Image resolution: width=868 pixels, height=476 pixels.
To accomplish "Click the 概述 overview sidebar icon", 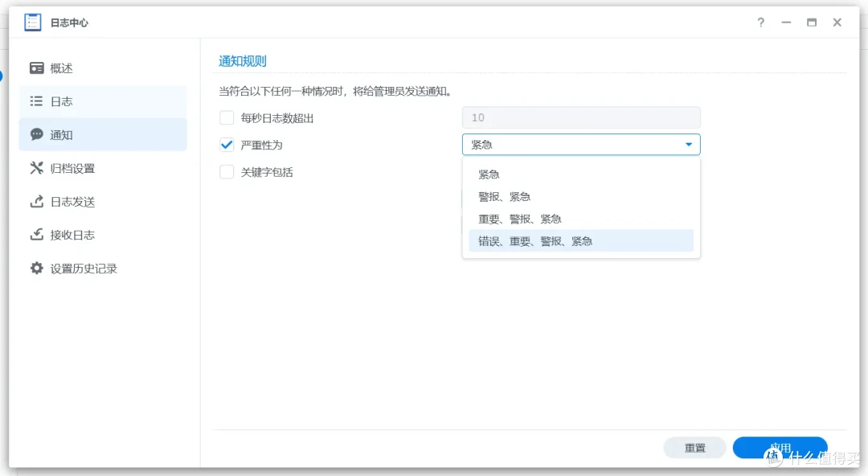I will pos(36,68).
